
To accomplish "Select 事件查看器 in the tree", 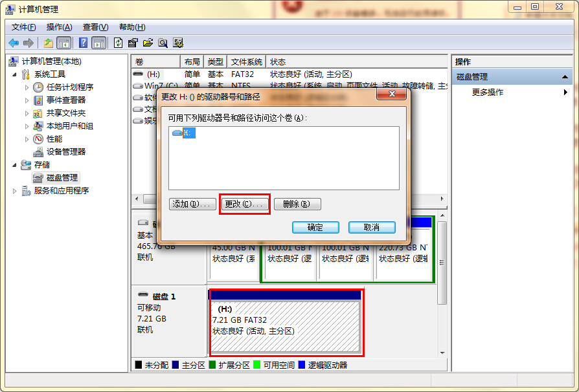I will point(65,100).
